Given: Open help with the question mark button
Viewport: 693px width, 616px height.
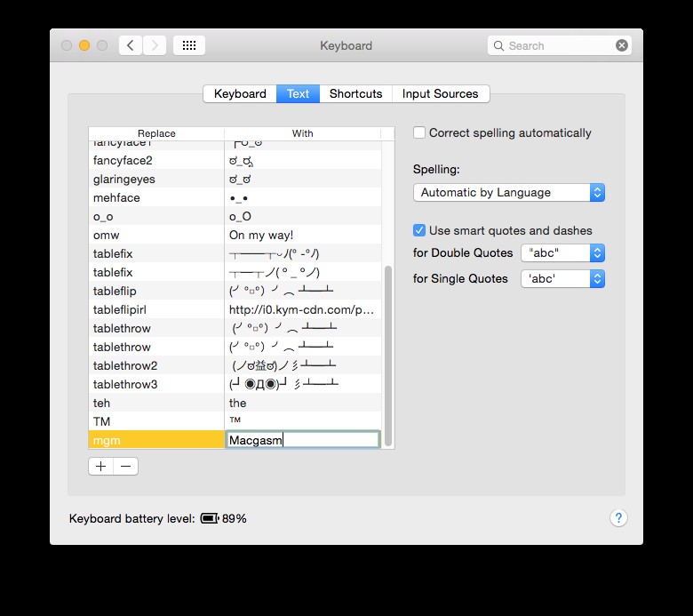Looking at the screenshot, I should pyautogui.click(x=618, y=518).
